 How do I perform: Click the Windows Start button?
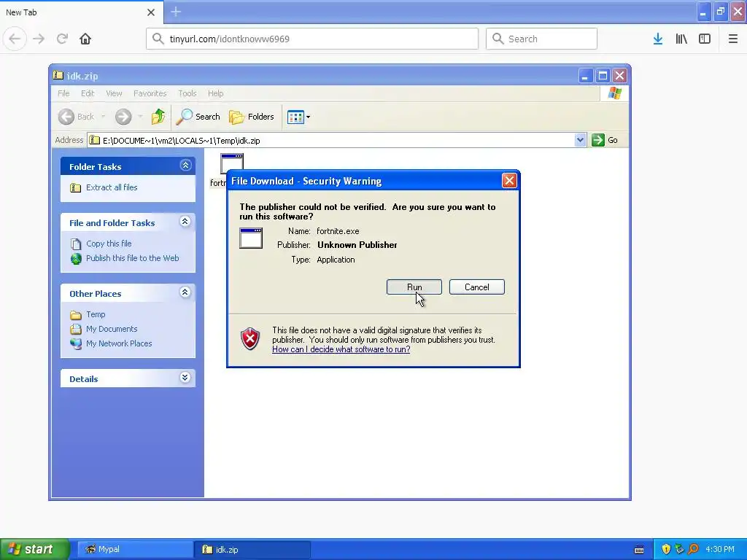pyautogui.click(x=34, y=549)
